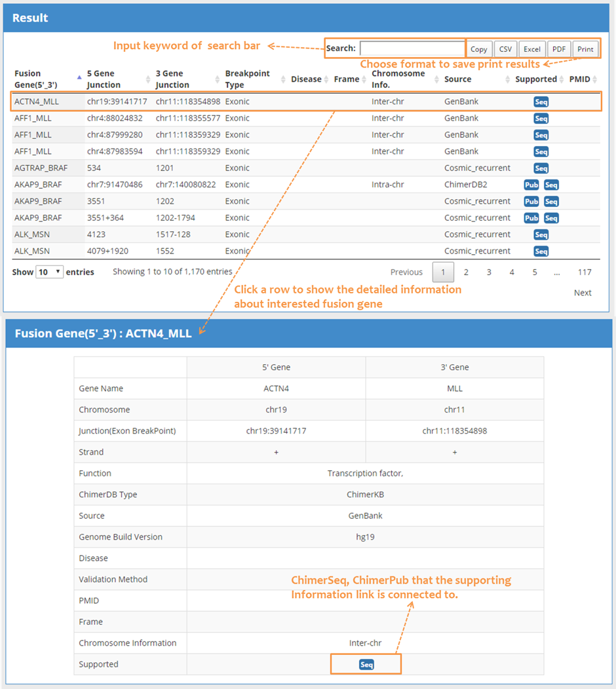Click the Print button
The width and height of the screenshot is (616, 689).
pos(585,49)
